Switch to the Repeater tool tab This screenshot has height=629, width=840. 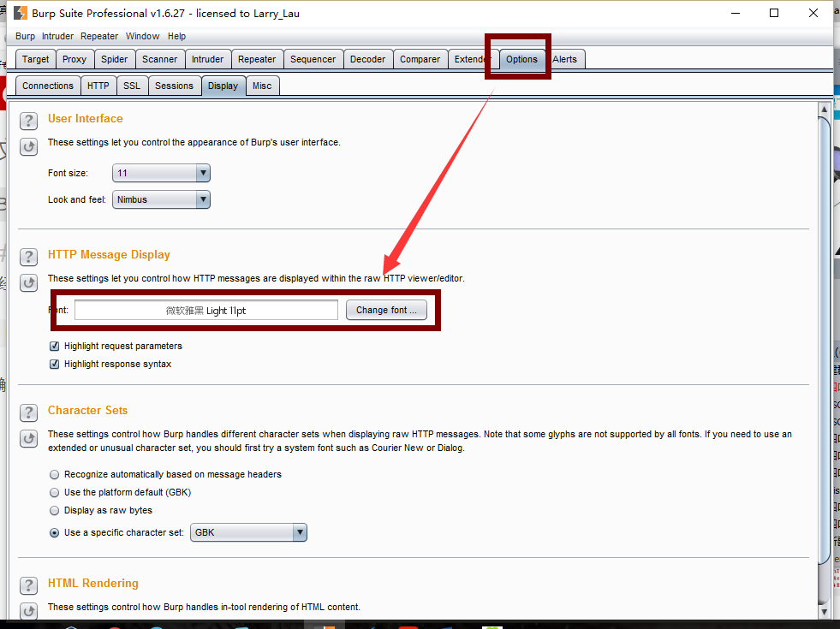[257, 59]
